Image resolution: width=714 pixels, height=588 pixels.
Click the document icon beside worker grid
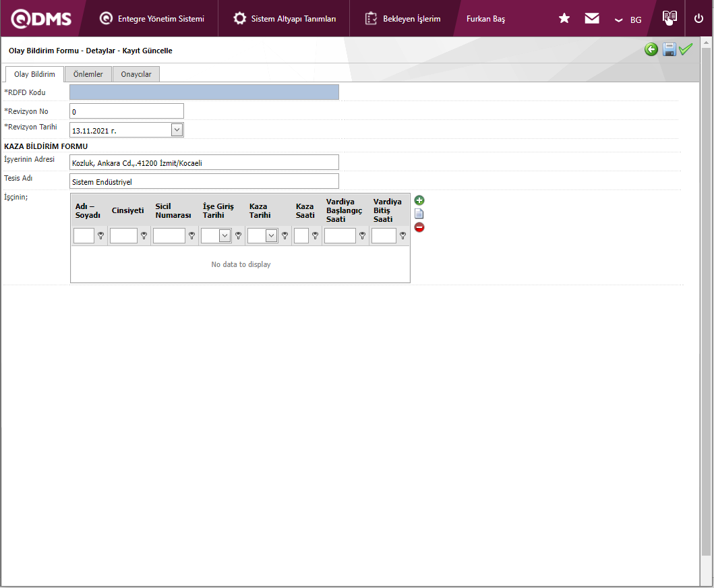point(419,214)
